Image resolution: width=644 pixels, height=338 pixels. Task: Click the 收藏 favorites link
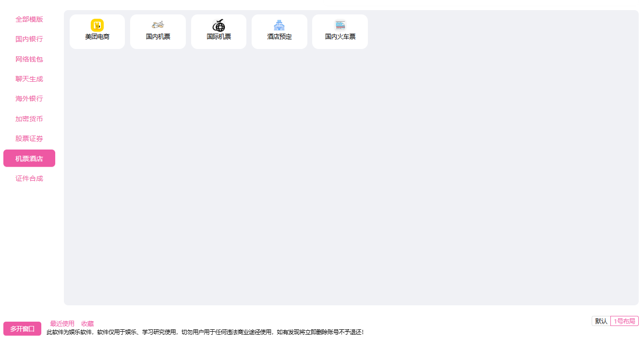[87, 324]
